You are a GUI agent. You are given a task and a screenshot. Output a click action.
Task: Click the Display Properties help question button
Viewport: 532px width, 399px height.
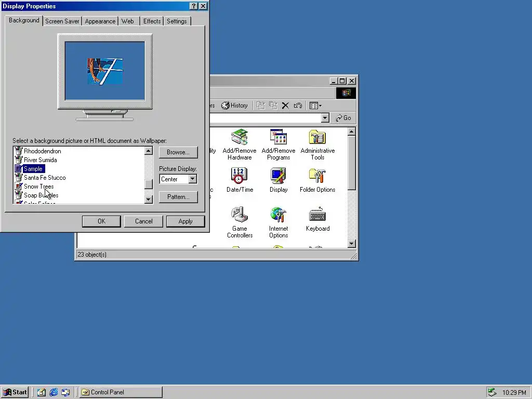193,6
